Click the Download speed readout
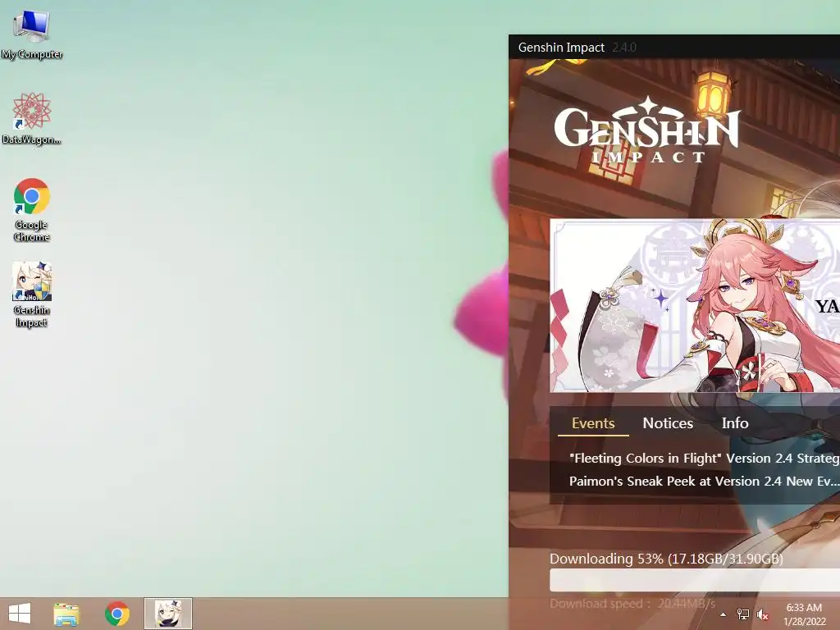This screenshot has height=630, width=840. pyautogui.click(x=632, y=604)
